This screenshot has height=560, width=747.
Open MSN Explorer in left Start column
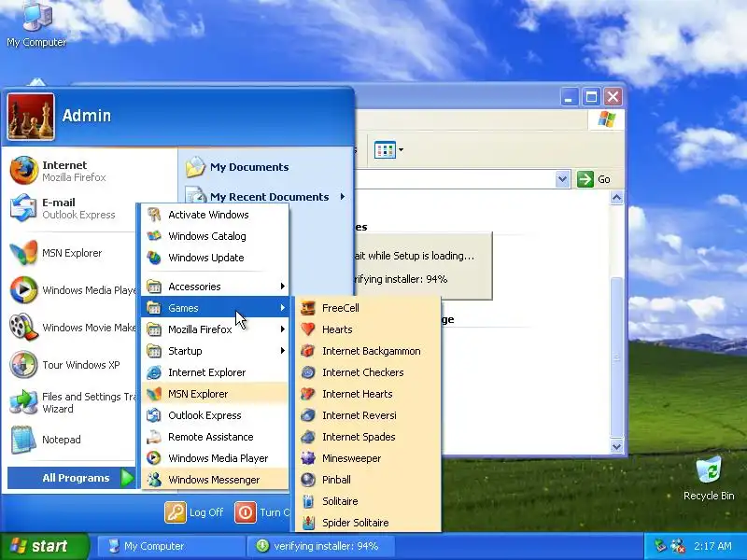click(72, 253)
